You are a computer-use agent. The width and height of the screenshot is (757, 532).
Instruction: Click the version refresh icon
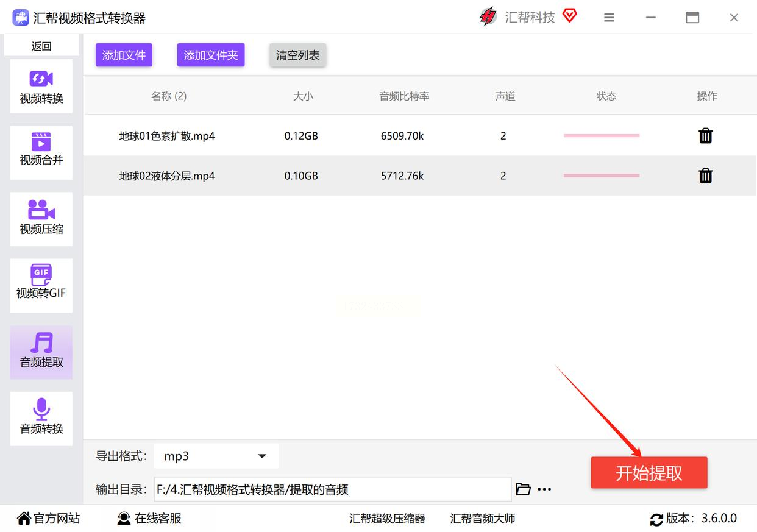[x=656, y=519]
